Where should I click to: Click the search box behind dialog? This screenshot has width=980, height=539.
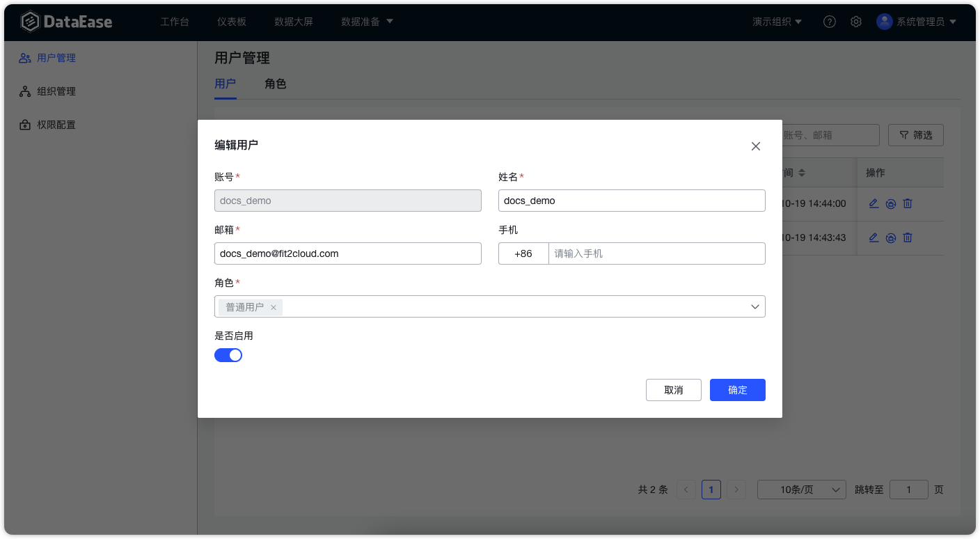831,135
